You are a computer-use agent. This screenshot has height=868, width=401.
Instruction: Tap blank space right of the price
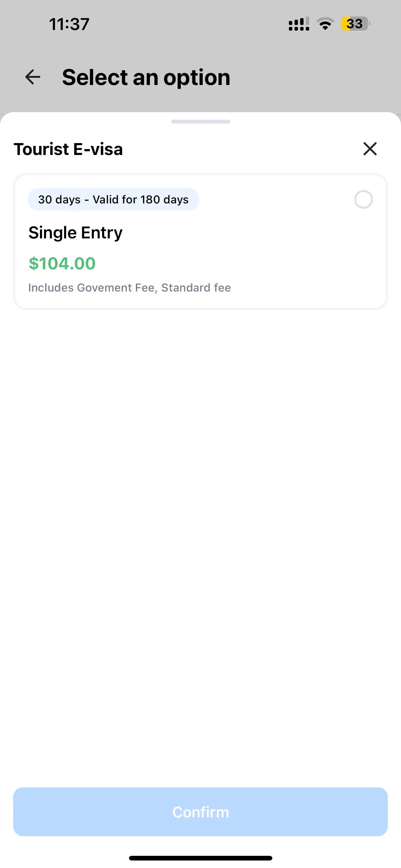[x=236, y=263]
